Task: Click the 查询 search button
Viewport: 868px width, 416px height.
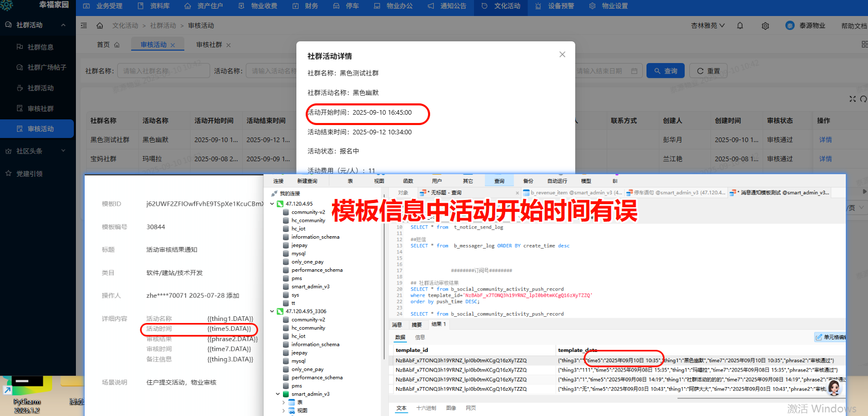Action: 666,71
